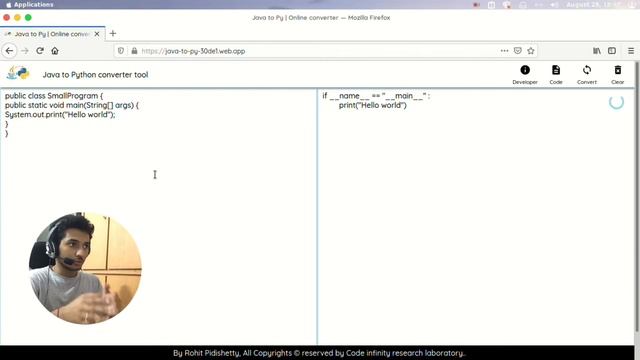The image size is (640, 360).
Task: Save page to Pocket
Action: tap(518, 51)
